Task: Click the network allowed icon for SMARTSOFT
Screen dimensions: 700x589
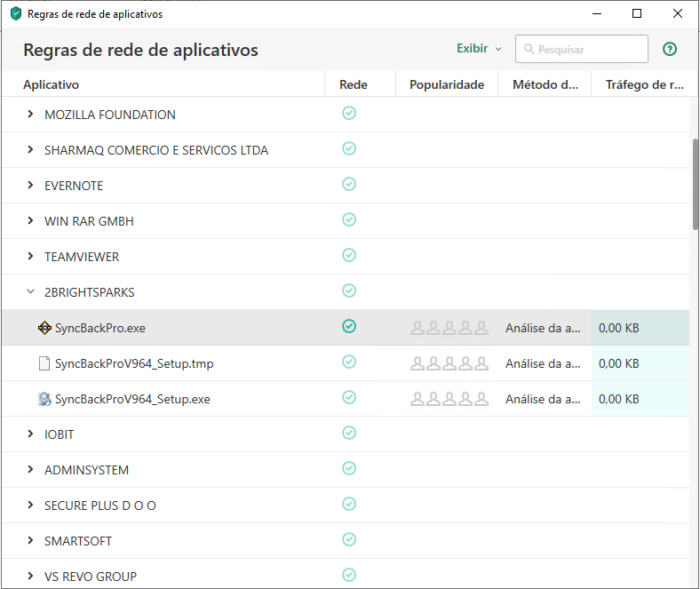Action: [x=349, y=539]
